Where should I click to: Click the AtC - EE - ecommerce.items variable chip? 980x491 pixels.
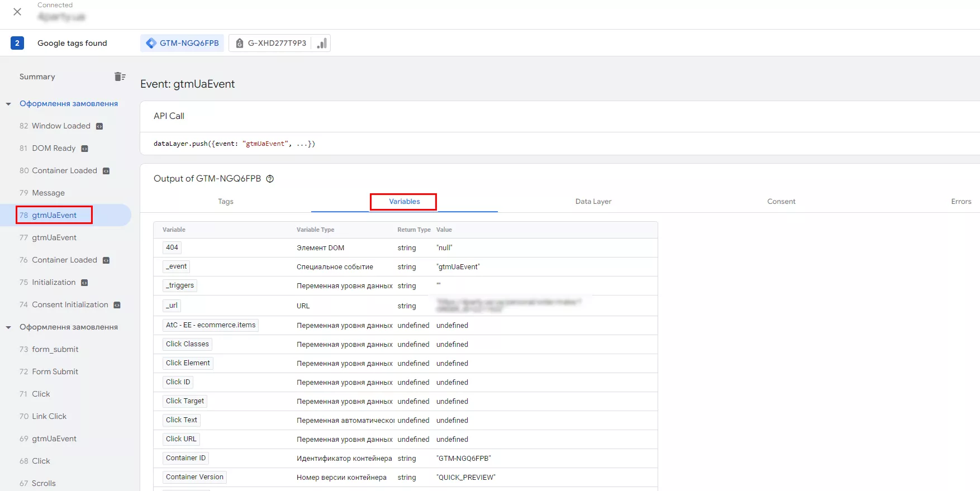pos(211,325)
